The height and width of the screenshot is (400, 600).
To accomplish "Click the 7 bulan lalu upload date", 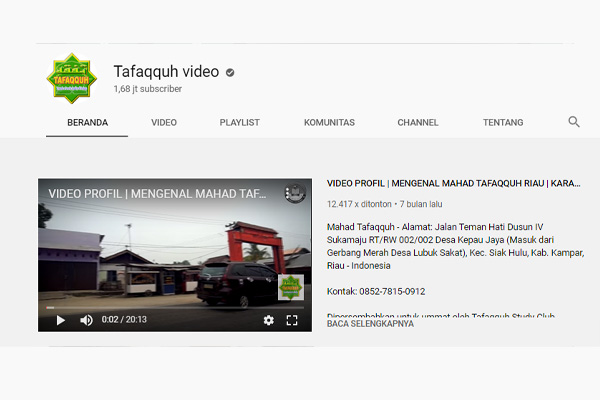I will [421, 204].
